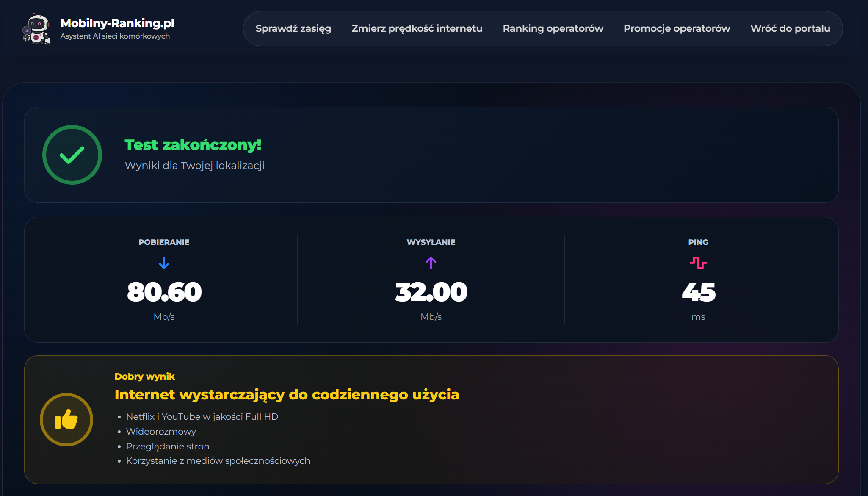Open Promocje operatorów page

pyautogui.click(x=677, y=28)
